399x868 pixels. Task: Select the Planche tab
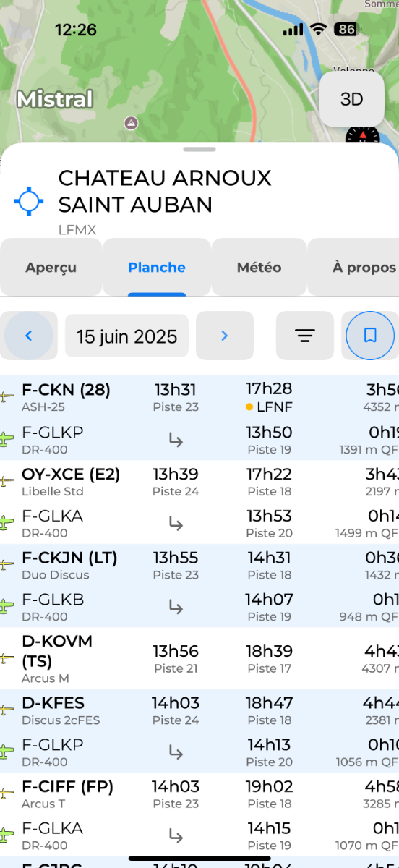157,267
